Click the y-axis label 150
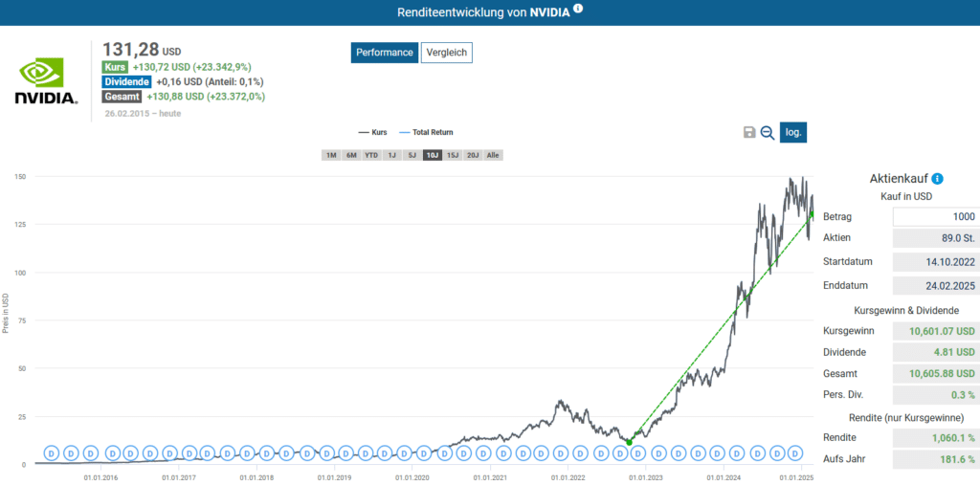This screenshot has width=980, height=485. (x=20, y=177)
